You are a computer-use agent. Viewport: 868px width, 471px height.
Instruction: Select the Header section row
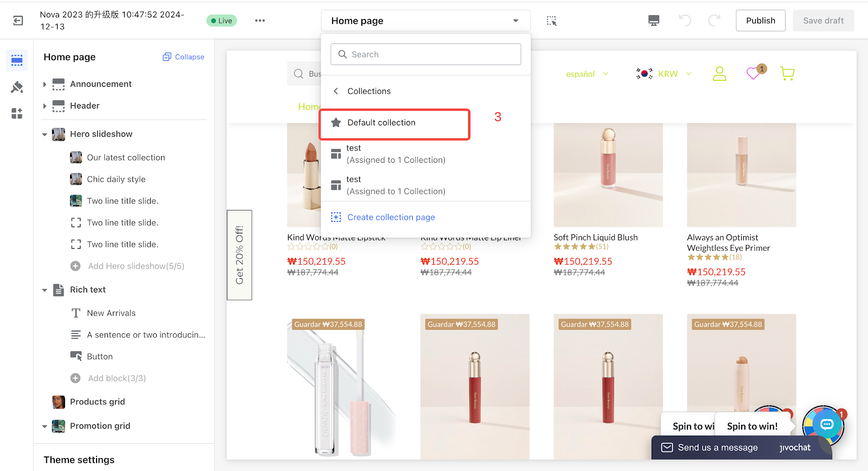tap(85, 106)
